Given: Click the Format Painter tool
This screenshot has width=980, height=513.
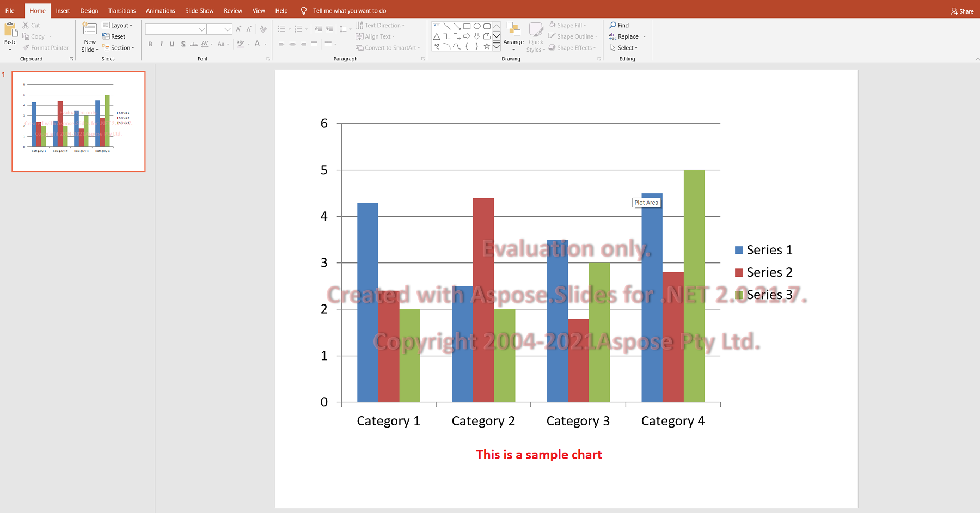Looking at the screenshot, I should [x=46, y=48].
